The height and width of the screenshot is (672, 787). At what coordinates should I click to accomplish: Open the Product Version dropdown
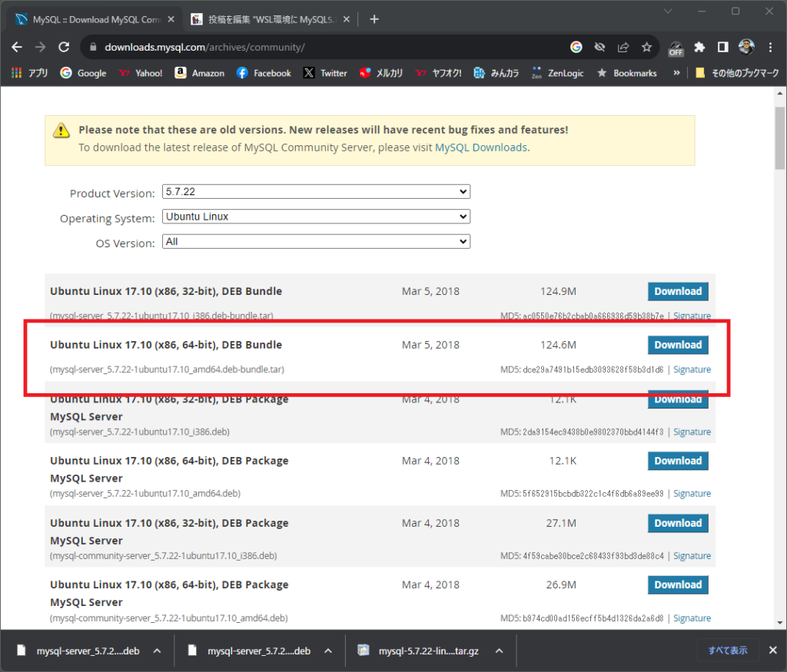(x=316, y=191)
